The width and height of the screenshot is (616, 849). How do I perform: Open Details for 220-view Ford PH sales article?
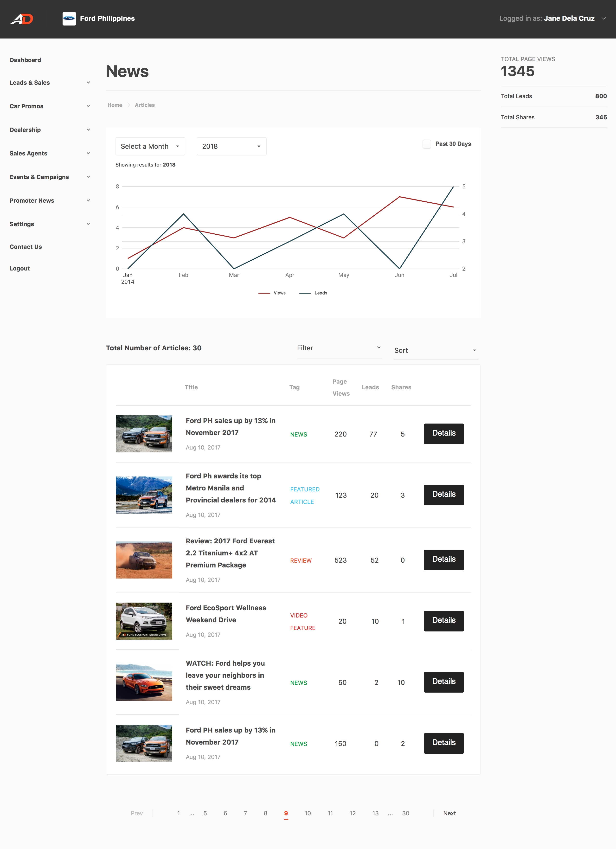pyautogui.click(x=444, y=434)
